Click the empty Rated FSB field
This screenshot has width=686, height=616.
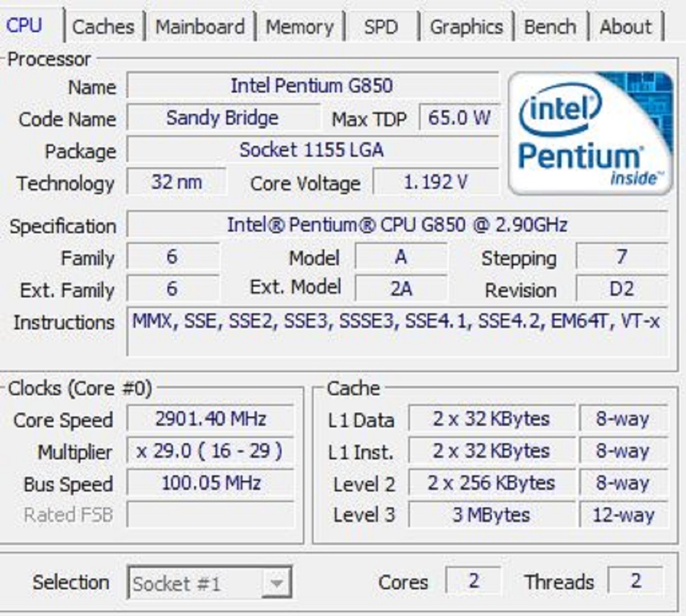[x=210, y=515]
